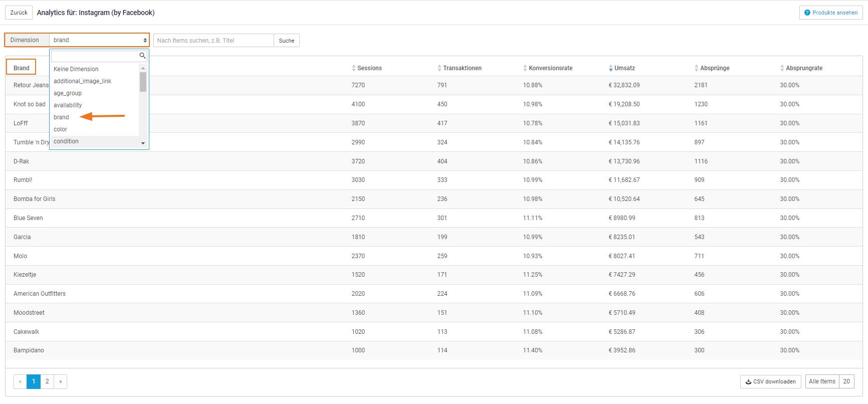Select the Knot so bad row
Viewport: 868px width, 404px height.
tap(434, 104)
